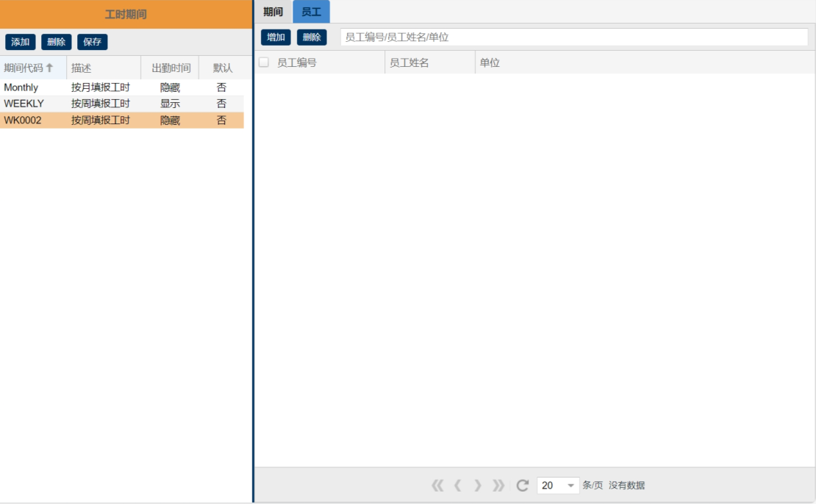816x504 pixels.
Task: Jump to last page with double-right arrow
Action: (x=498, y=486)
